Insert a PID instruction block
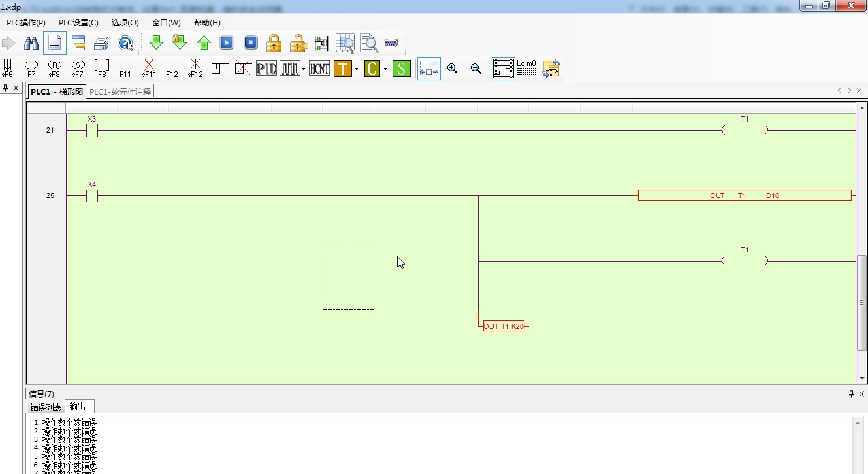This screenshot has width=868, height=474. click(266, 69)
